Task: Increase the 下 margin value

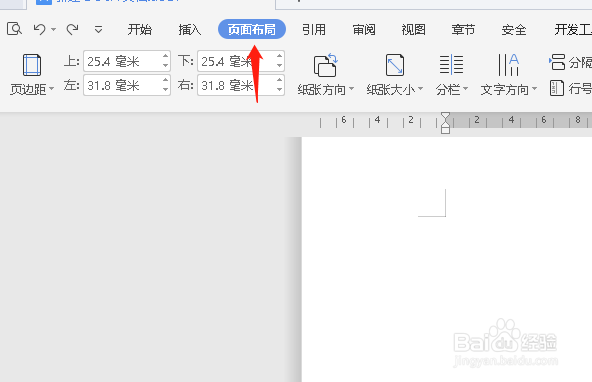Action: [279, 56]
